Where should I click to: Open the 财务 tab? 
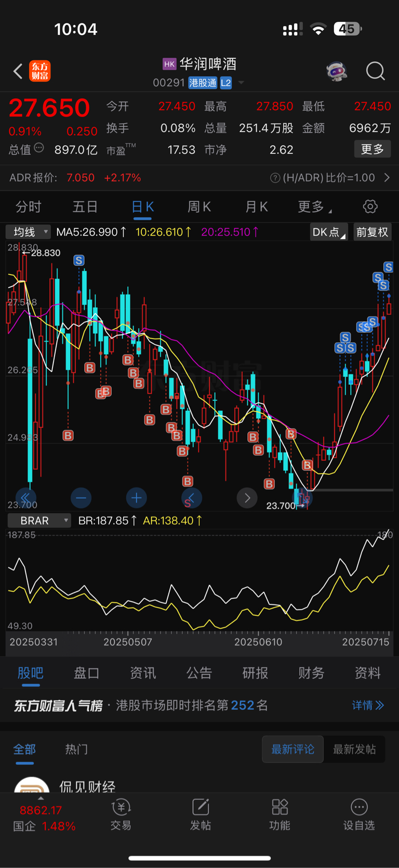311,673
